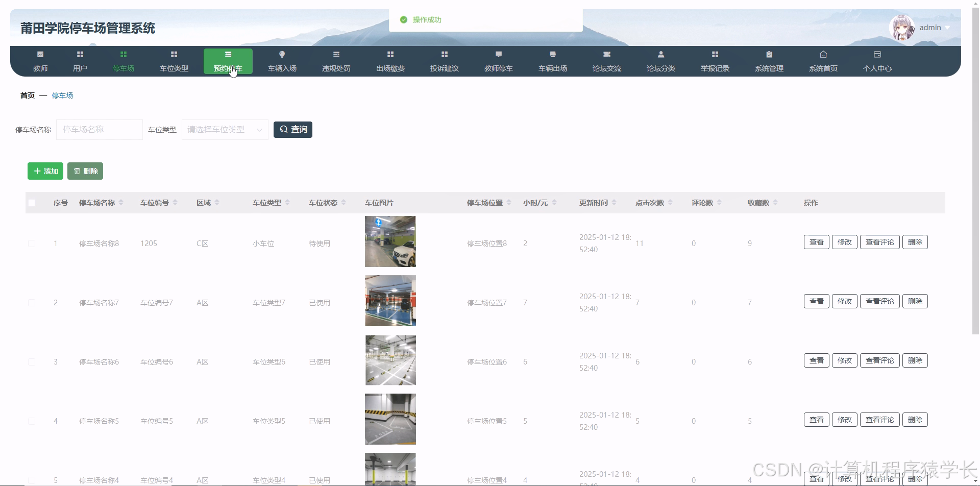Screen dimensions: 980x486
Task: Click the 举报记录 grid icon
Action: [x=715, y=54]
